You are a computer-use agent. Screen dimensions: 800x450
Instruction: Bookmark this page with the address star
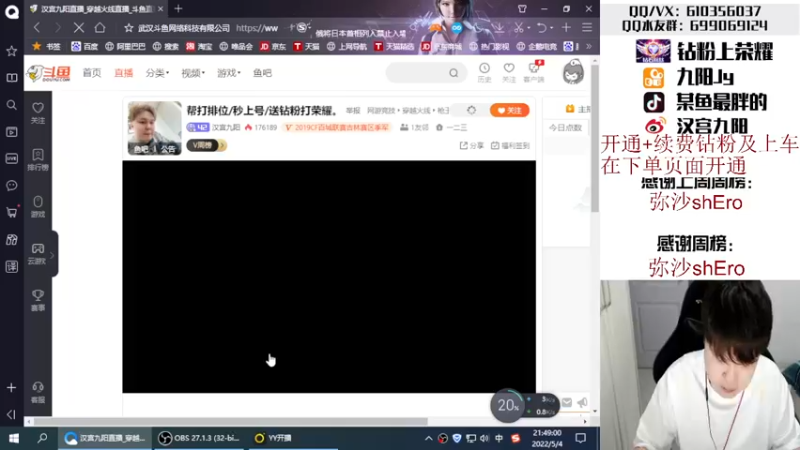[x=129, y=28]
